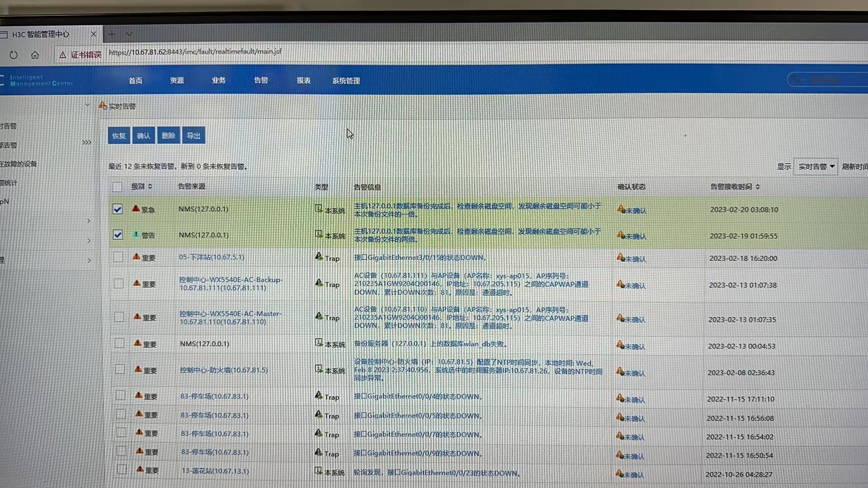Open the 控制中心-防火墙(10.67.81.5) source link

click(x=224, y=370)
